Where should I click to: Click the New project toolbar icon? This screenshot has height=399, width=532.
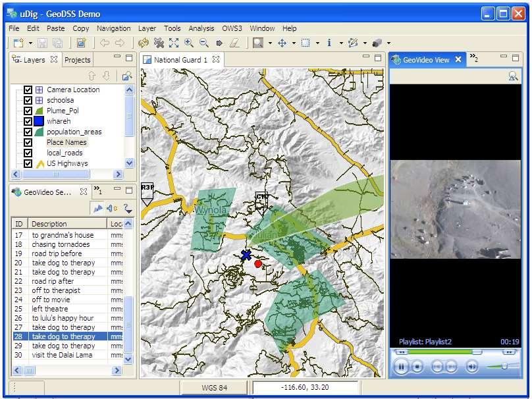pyautogui.click(x=18, y=43)
